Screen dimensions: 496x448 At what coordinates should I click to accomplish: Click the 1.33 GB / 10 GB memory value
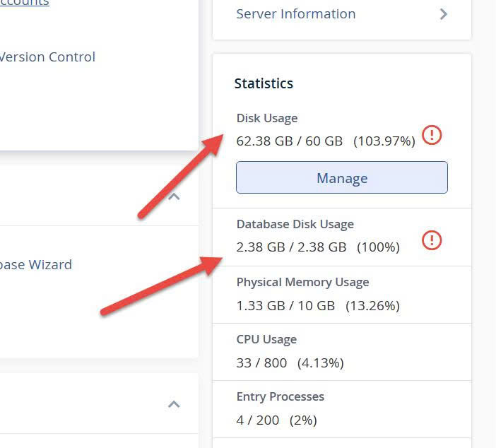[x=285, y=305]
